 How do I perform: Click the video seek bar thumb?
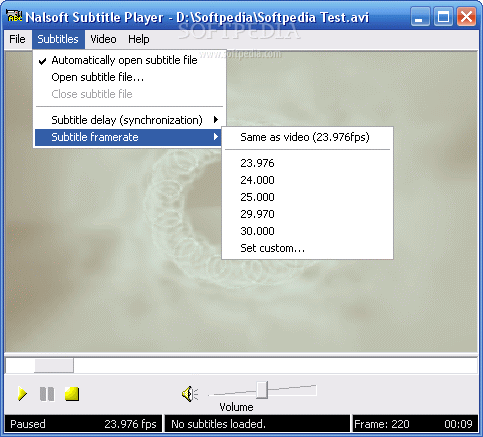[x=54, y=365]
